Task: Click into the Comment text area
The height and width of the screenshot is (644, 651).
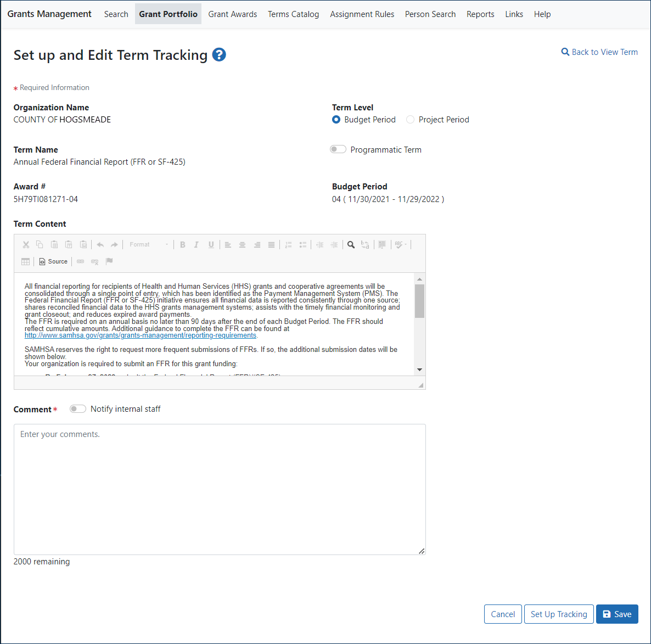Action: point(220,489)
